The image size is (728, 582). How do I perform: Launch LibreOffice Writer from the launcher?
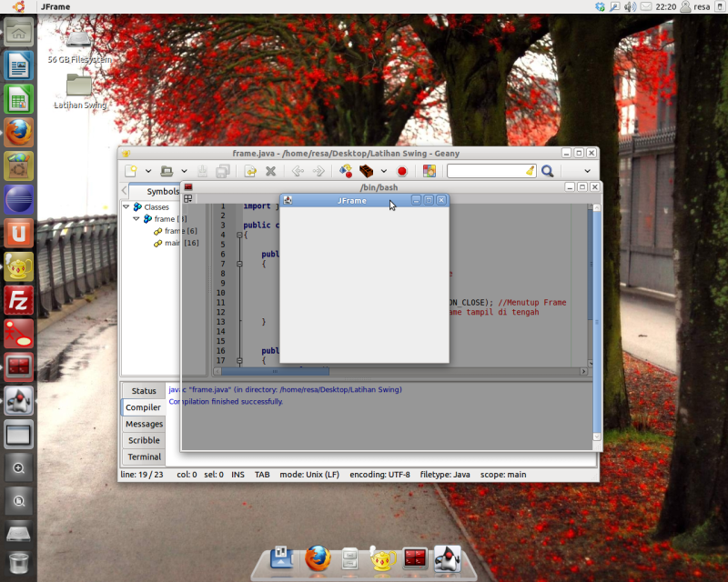pos(18,65)
